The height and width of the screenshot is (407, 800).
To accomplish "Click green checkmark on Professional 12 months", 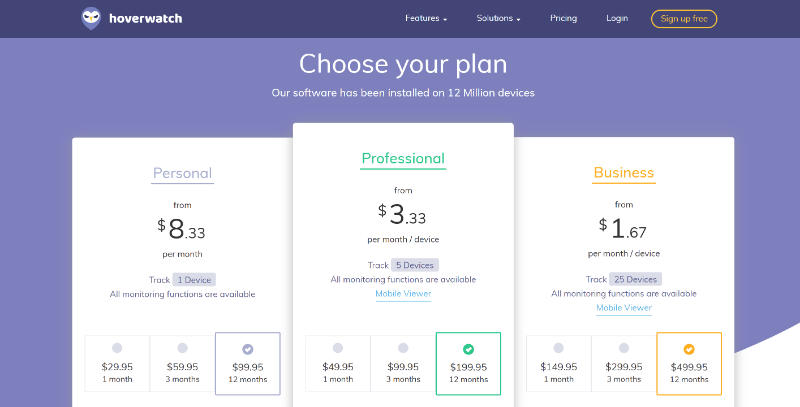I will click(468, 349).
